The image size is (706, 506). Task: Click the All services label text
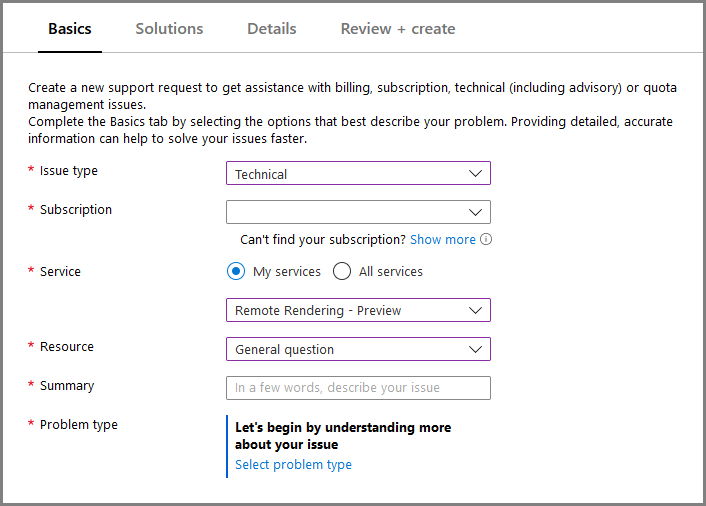point(391,272)
